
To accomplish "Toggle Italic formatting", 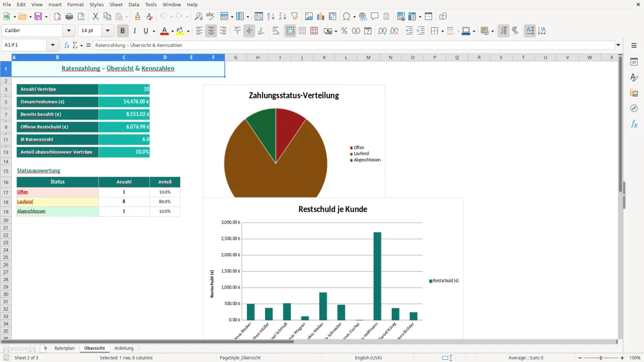I will tap(135, 31).
